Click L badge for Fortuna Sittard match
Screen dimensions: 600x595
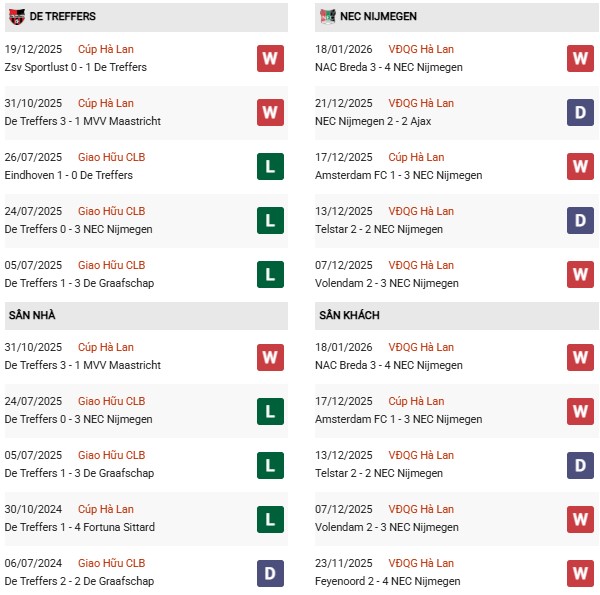pyautogui.click(x=270, y=519)
